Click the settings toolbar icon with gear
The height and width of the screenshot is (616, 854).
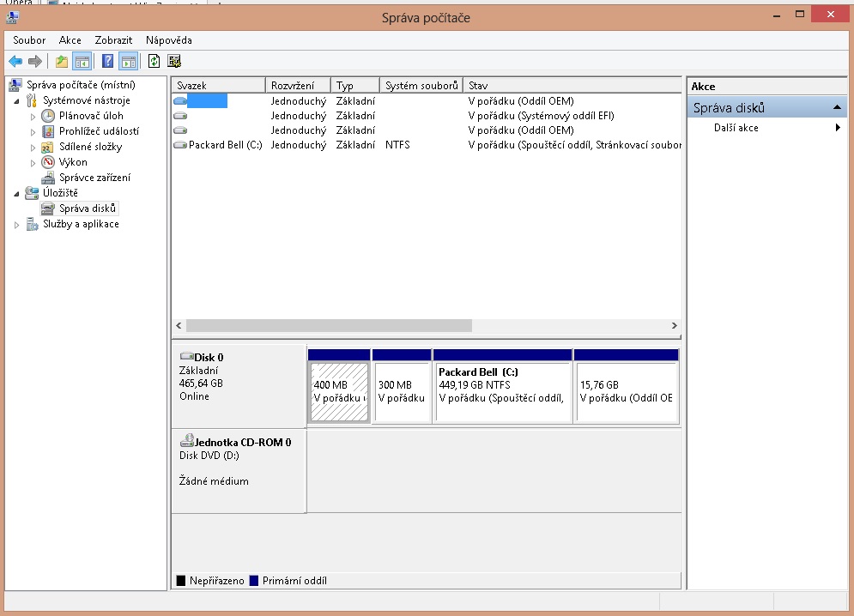174,61
